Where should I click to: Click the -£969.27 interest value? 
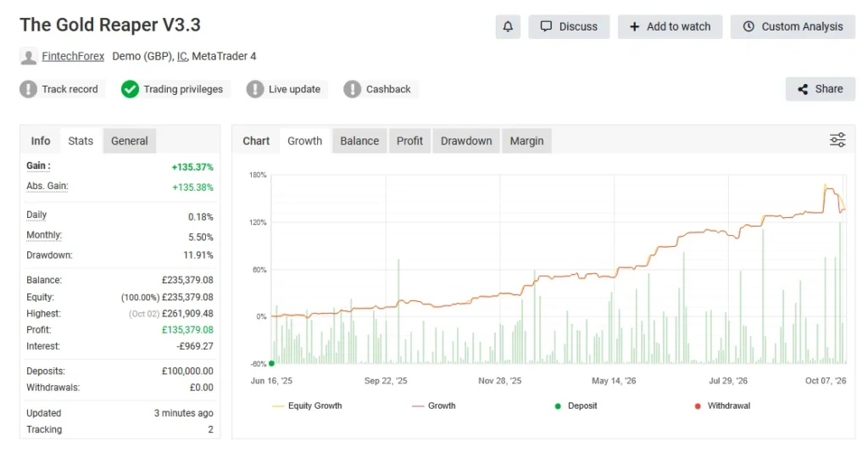195,346
